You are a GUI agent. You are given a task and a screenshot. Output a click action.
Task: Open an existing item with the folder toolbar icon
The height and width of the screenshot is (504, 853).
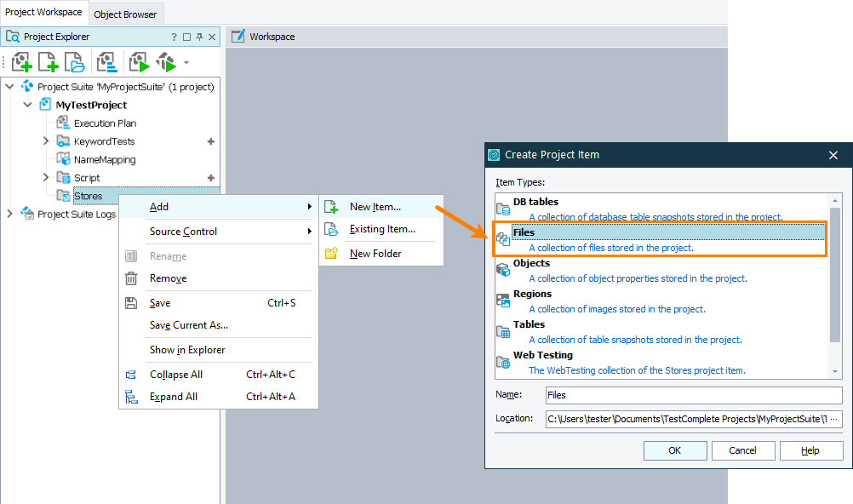point(73,62)
